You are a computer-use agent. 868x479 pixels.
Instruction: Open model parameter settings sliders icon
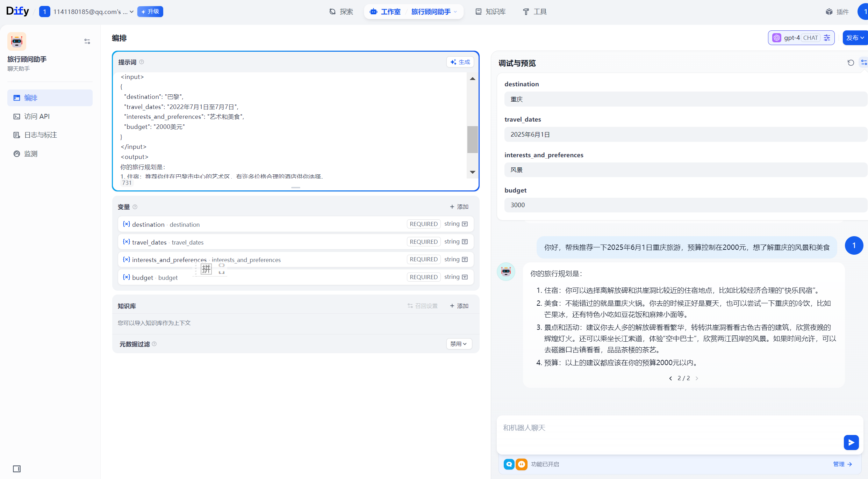point(827,38)
